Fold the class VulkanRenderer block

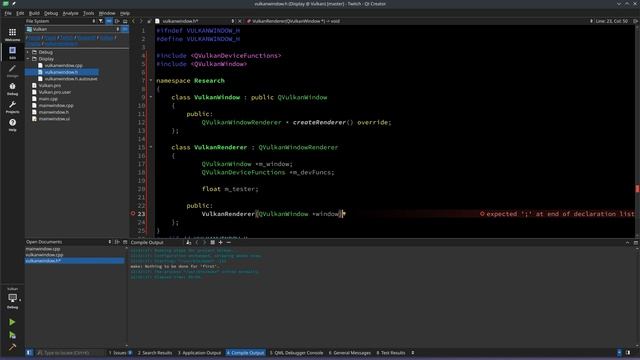(151, 147)
